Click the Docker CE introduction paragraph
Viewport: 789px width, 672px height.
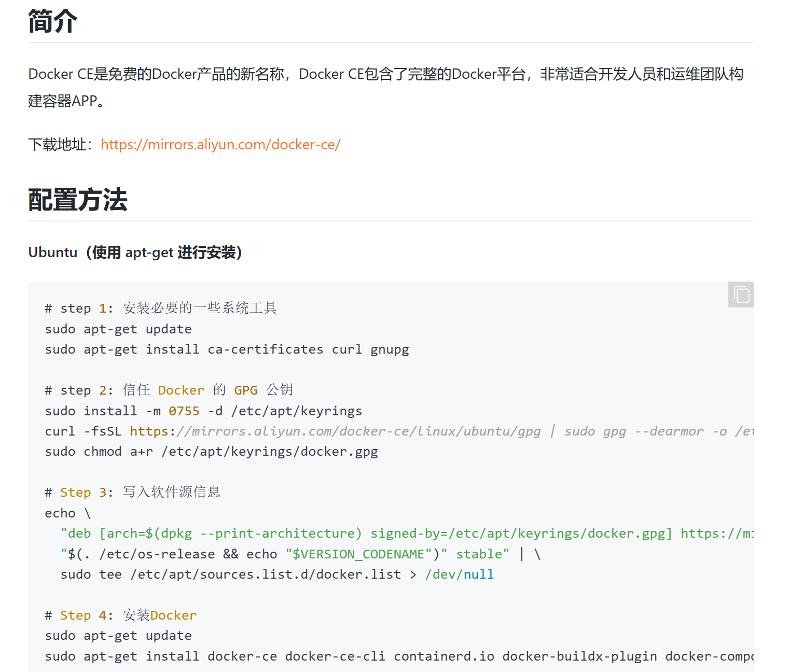(x=386, y=87)
